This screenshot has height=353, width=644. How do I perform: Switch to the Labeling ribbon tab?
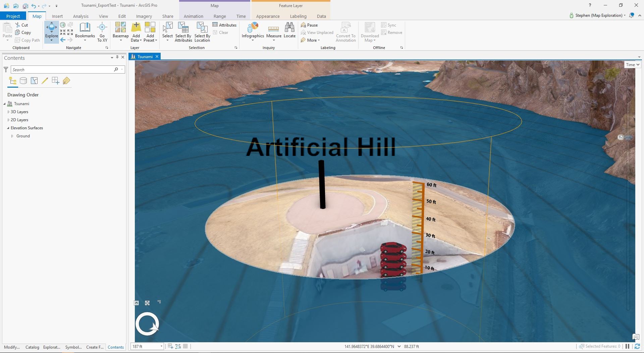pyautogui.click(x=298, y=16)
